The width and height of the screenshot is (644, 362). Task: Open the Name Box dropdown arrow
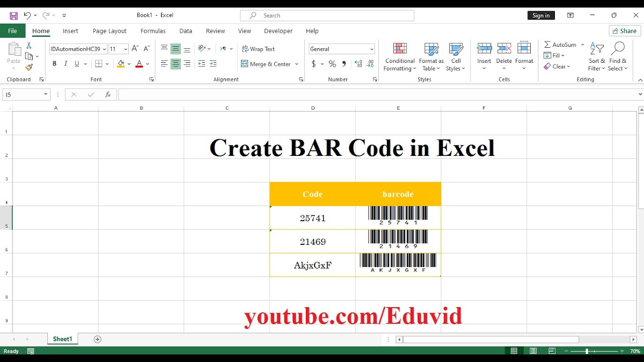46,95
